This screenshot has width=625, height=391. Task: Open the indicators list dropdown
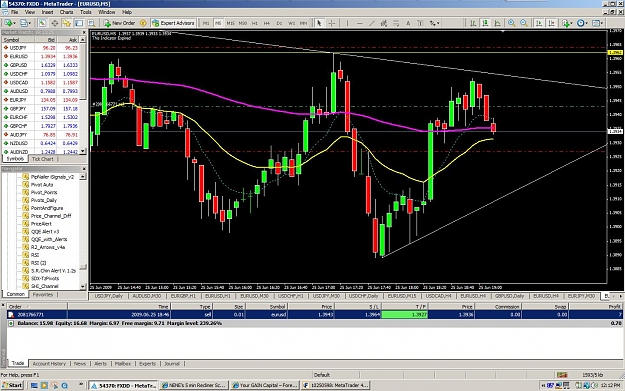point(567,23)
